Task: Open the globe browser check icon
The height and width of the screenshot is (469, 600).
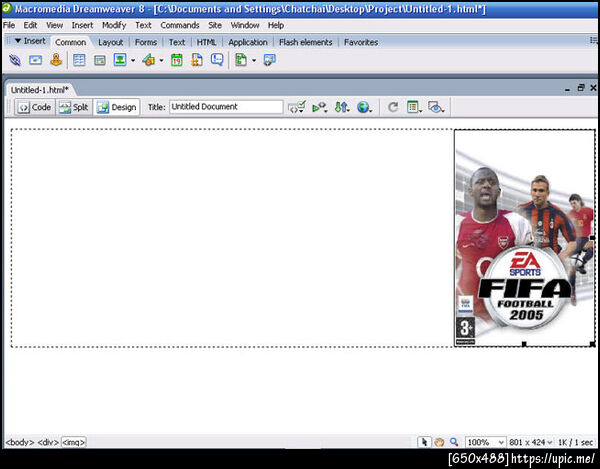Action: 364,107
